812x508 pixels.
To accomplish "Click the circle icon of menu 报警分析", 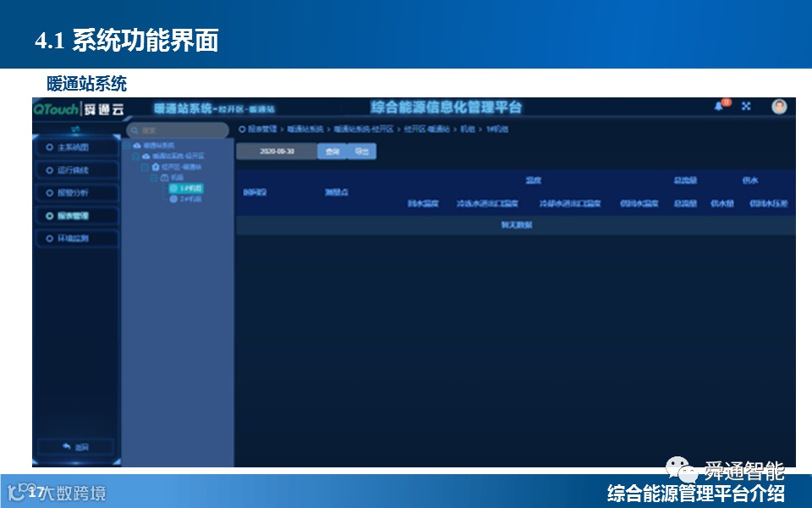I will (x=50, y=193).
